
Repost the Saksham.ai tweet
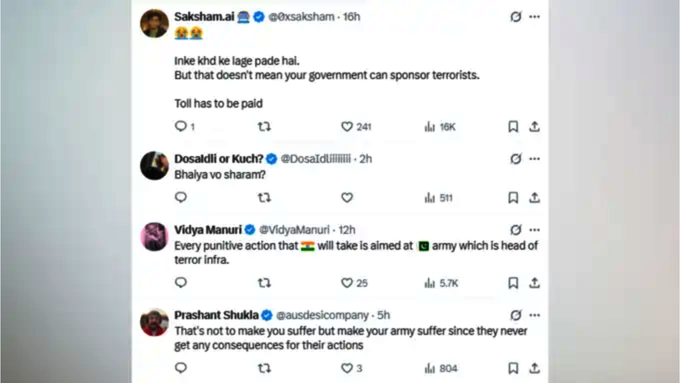click(x=264, y=127)
